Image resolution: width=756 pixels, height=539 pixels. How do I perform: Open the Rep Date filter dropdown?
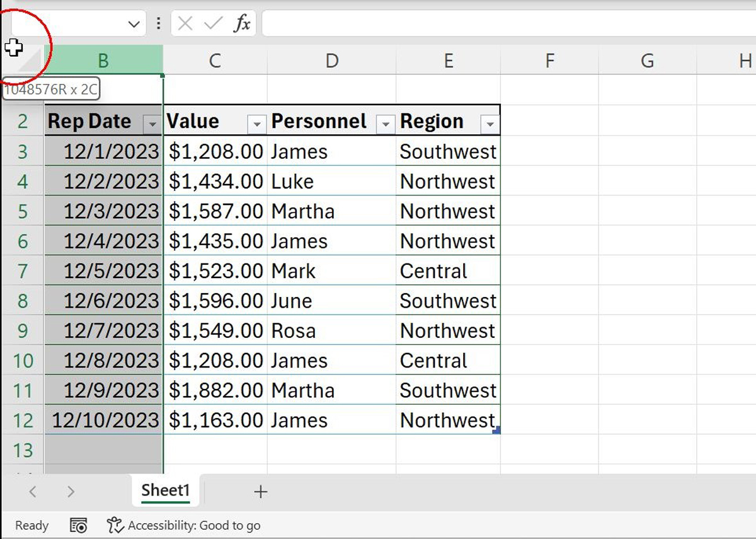151,124
